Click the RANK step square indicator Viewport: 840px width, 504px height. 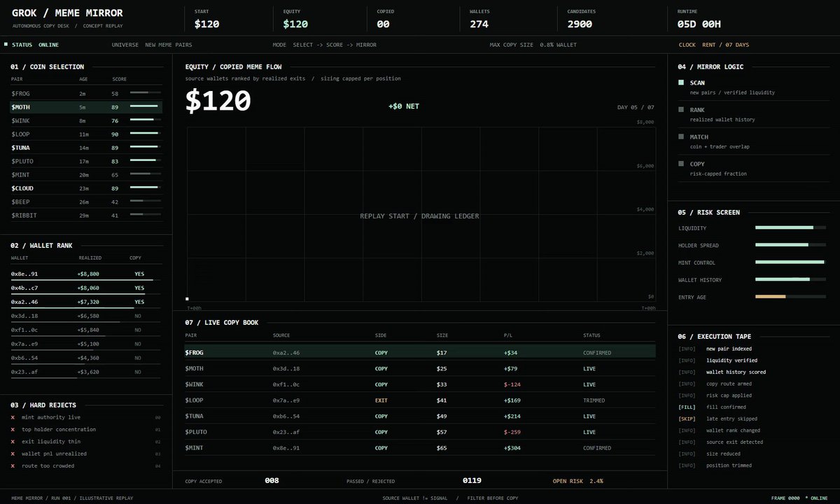(681, 110)
